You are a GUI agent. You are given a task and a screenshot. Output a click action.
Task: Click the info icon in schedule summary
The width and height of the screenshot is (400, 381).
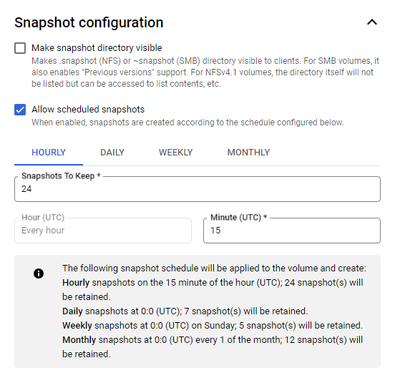point(39,274)
